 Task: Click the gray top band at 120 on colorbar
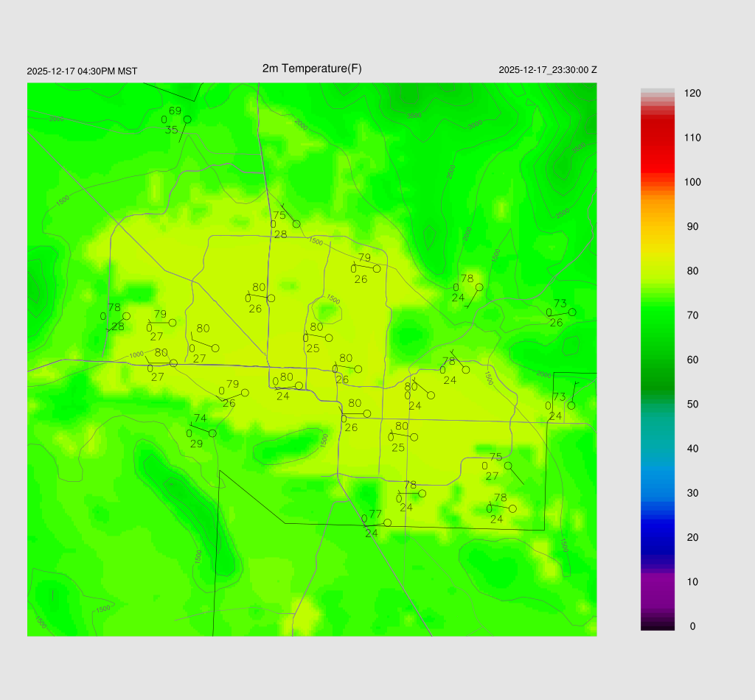[657, 92]
